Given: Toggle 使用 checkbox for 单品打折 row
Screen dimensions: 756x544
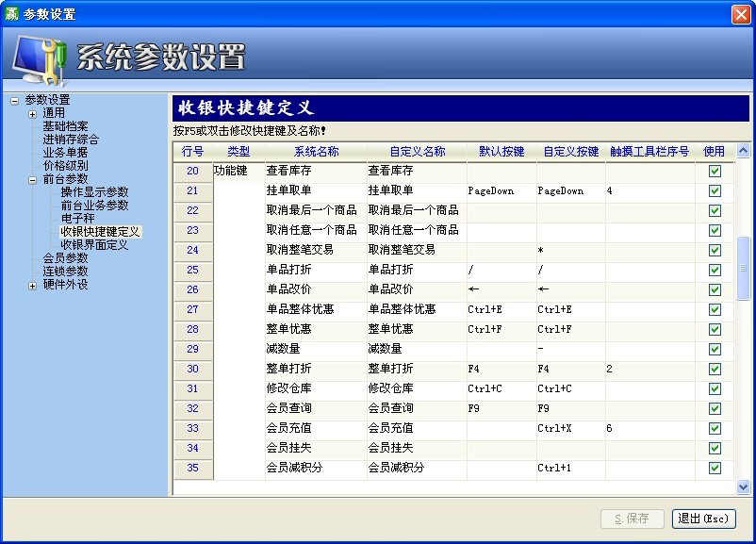Looking at the screenshot, I should (x=715, y=270).
